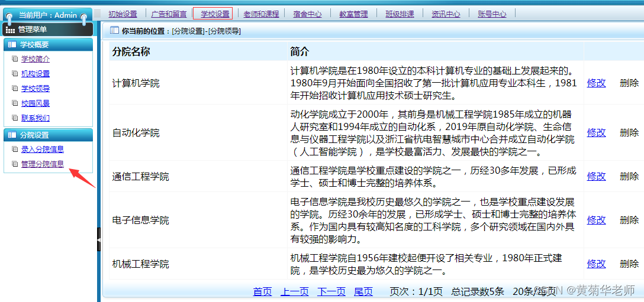This screenshot has width=644, height=302.
Task: Collapse the 学校概要 panel header
Action: pyautogui.click(x=48, y=45)
